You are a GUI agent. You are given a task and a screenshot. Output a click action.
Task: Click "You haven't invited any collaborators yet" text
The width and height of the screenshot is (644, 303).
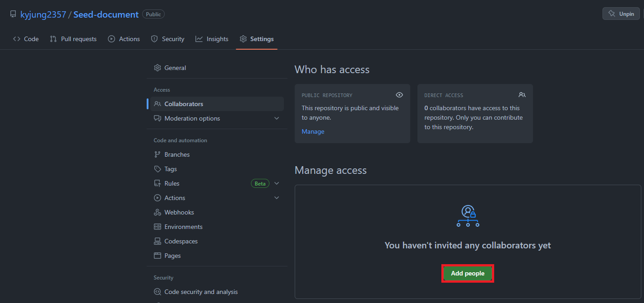point(468,245)
